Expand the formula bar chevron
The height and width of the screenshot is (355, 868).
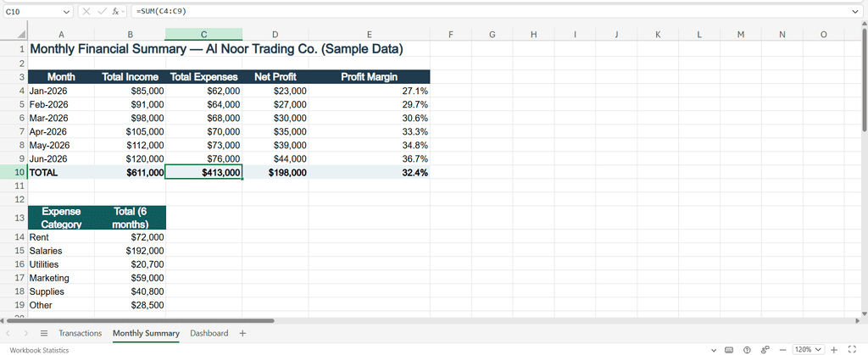point(855,11)
